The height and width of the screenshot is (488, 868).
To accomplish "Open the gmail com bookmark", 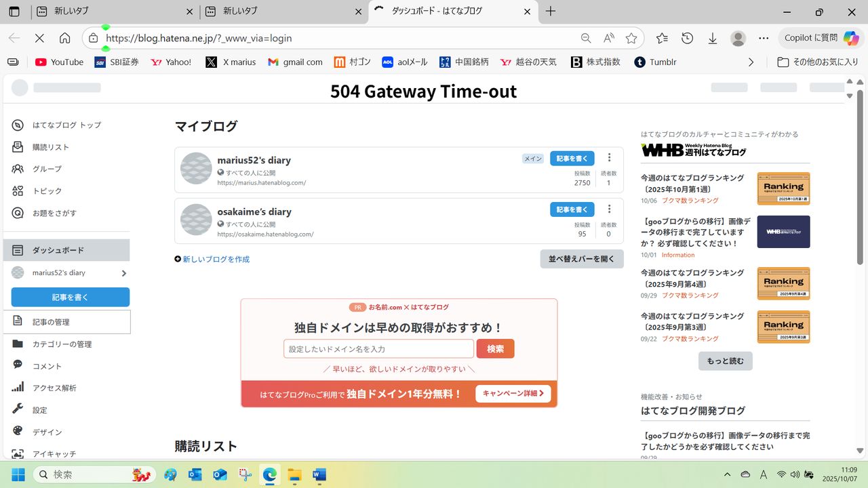I will (295, 62).
